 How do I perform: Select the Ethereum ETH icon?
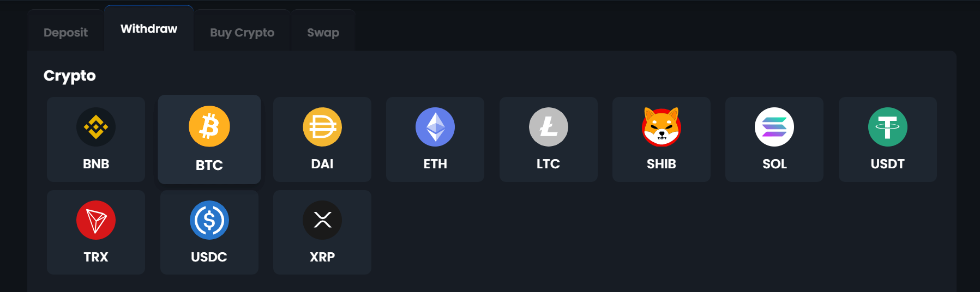(x=435, y=127)
